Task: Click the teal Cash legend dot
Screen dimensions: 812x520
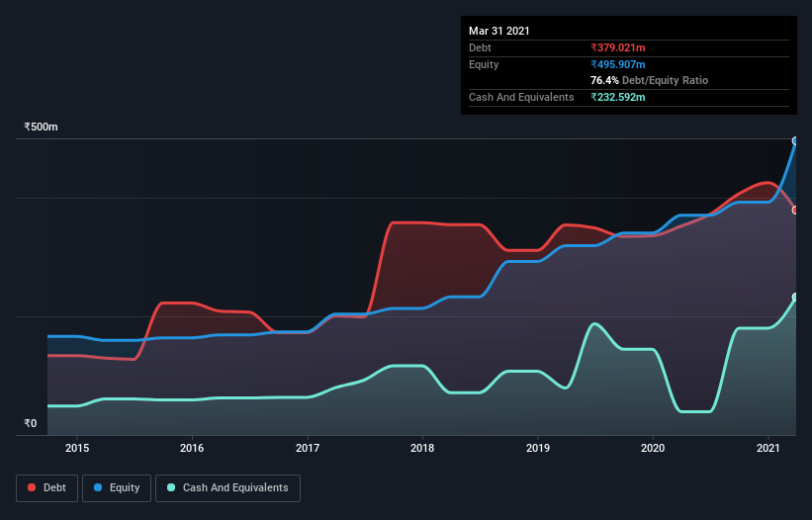Action: [x=171, y=487]
